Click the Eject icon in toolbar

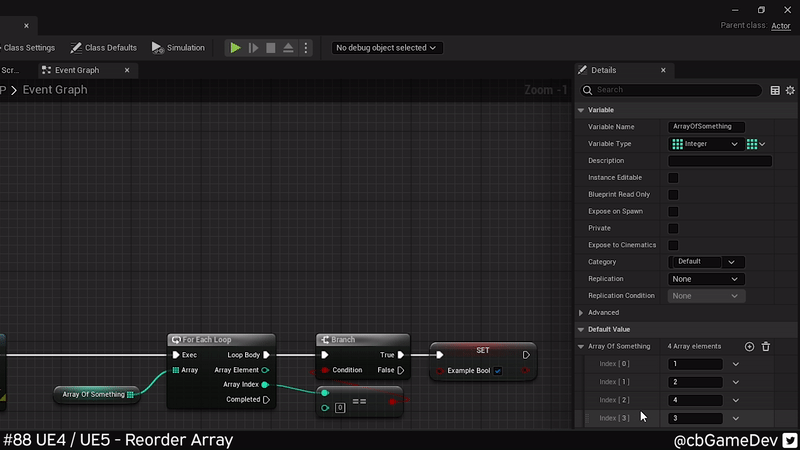288,48
